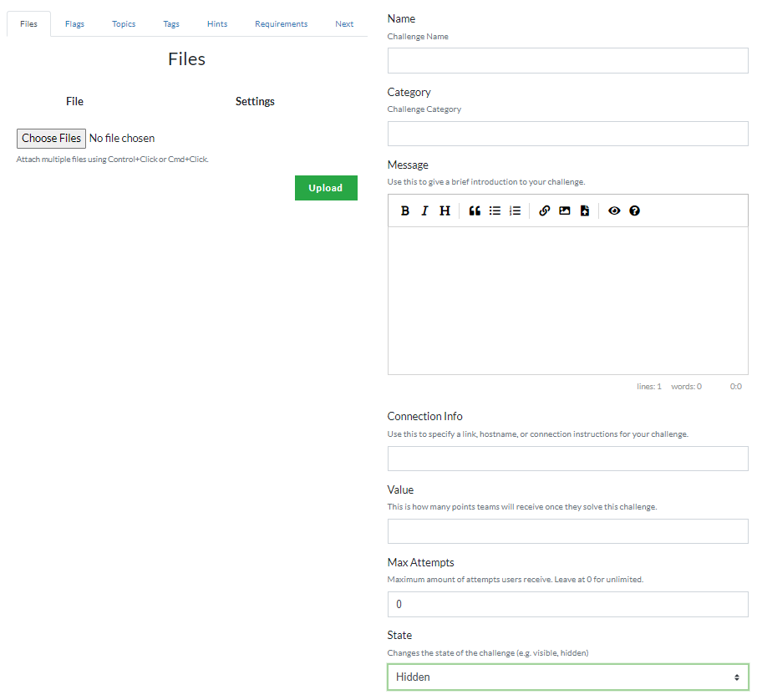Insert a block quote in Message
Image resolution: width=757 pixels, height=700 pixels.
pos(475,211)
